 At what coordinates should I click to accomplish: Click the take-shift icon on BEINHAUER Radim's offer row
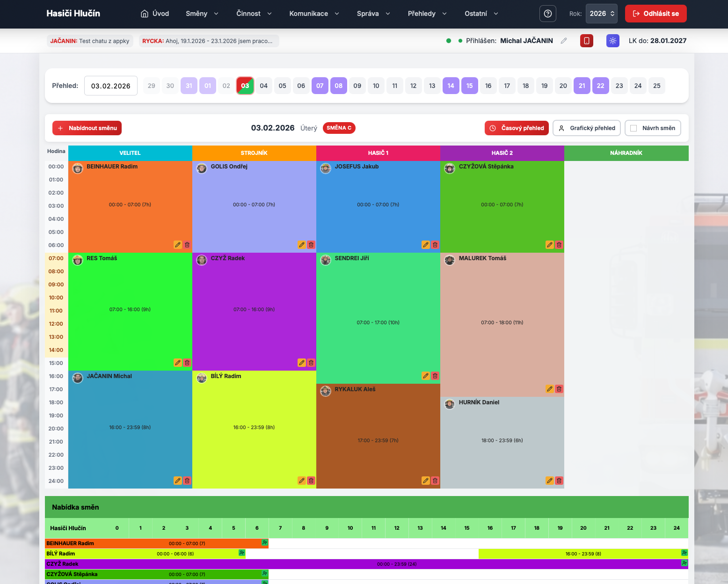tap(265, 543)
